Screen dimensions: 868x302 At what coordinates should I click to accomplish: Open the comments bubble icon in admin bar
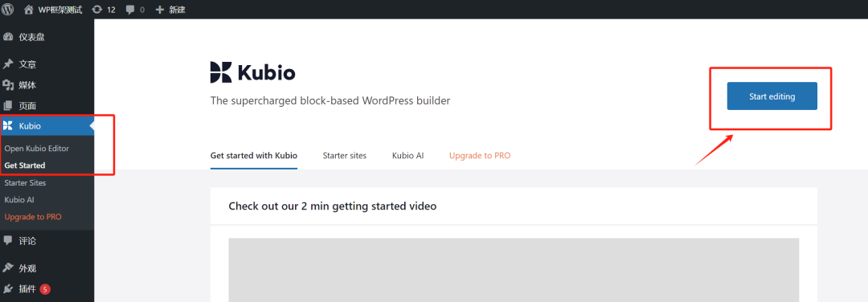130,10
